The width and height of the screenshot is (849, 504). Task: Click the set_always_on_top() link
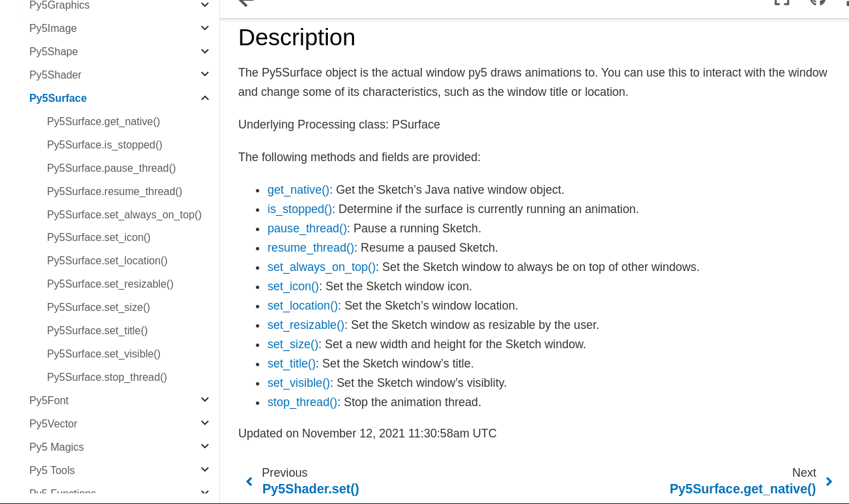point(321,266)
